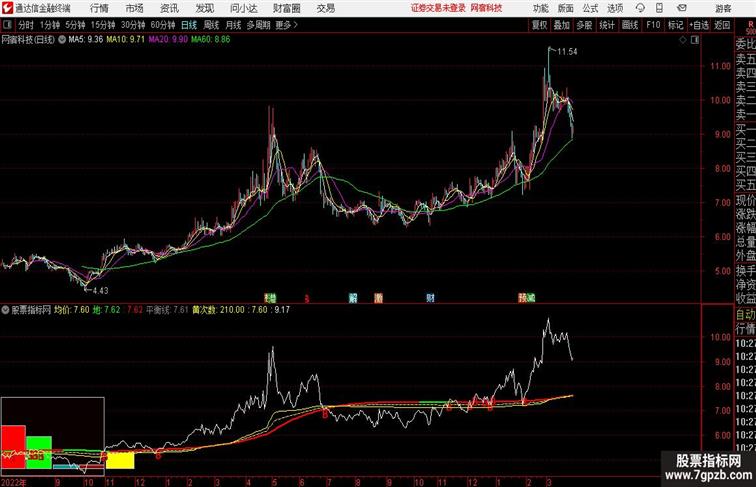Open the 版面 menu
The height and width of the screenshot is (487, 756).
(x=566, y=8)
